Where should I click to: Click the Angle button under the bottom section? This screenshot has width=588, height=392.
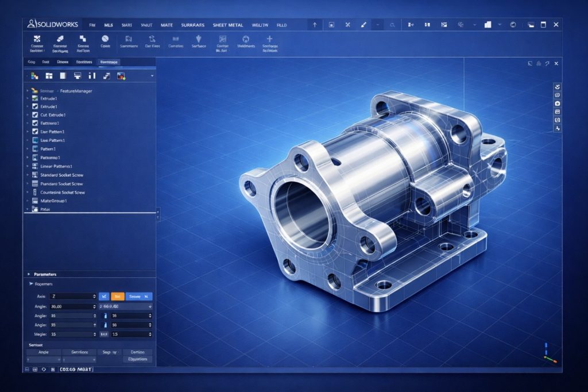(44, 352)
